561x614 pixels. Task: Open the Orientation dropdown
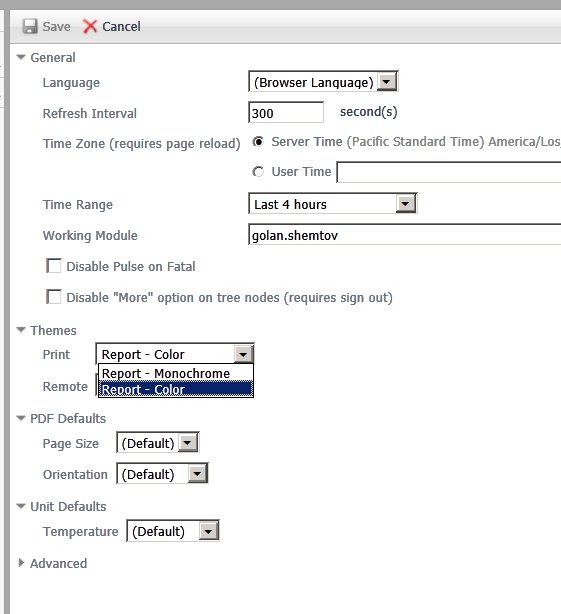(x=162, y=474)
